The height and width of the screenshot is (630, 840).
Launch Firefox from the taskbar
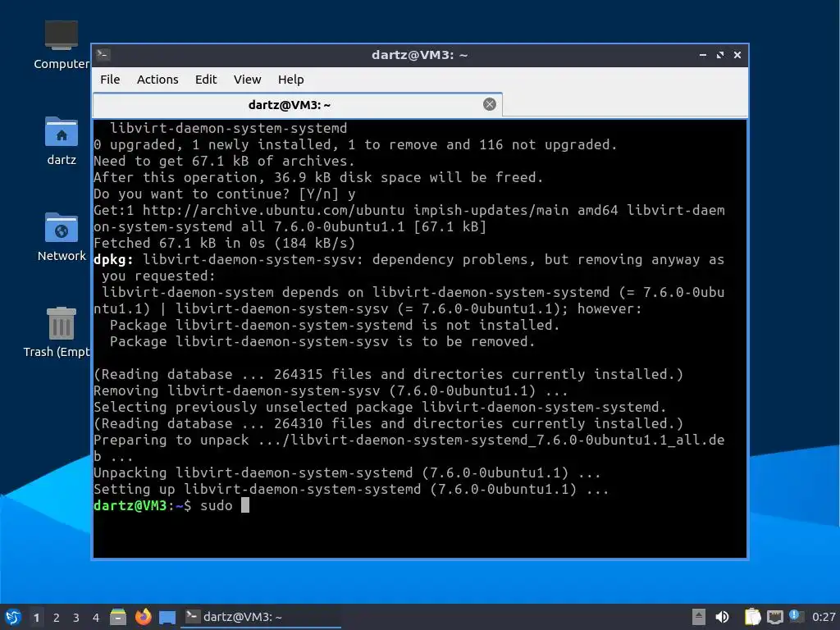point(143,617)
